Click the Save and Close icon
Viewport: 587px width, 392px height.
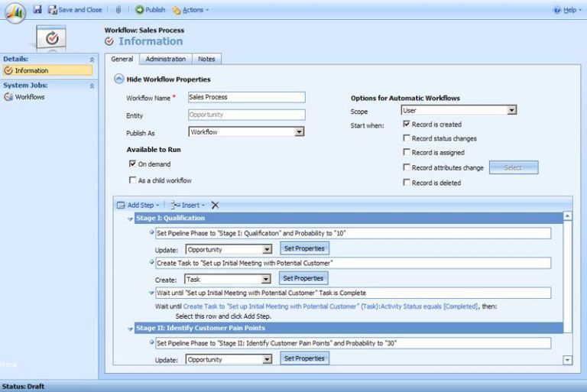[53, 10]
